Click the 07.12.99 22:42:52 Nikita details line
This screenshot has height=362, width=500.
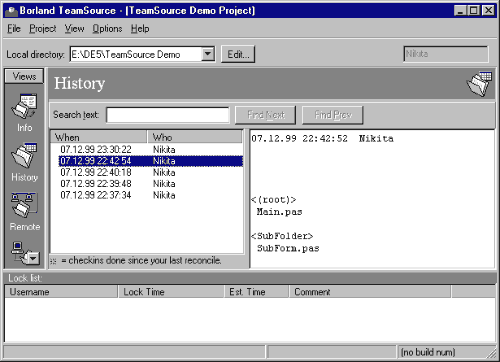(x=322, y=139)
